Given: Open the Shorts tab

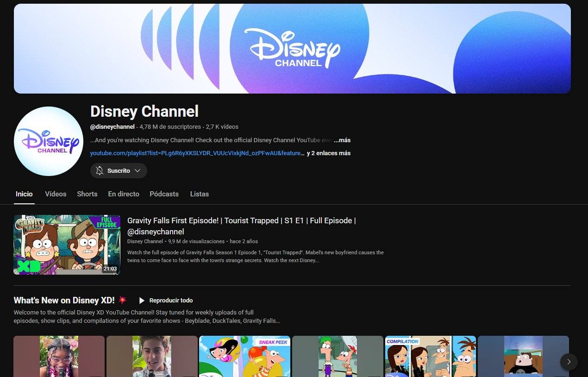Looking at the screenshot, I should [87, 194].
